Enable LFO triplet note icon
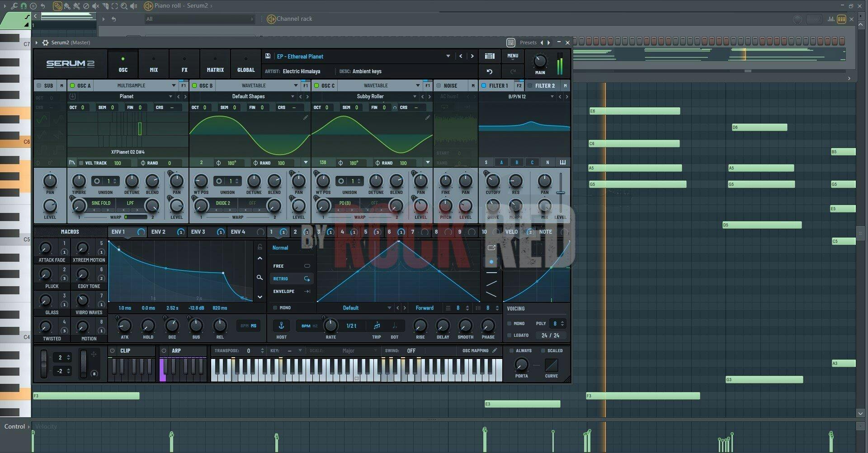This screenshot has width=868, height=453. 377,326
